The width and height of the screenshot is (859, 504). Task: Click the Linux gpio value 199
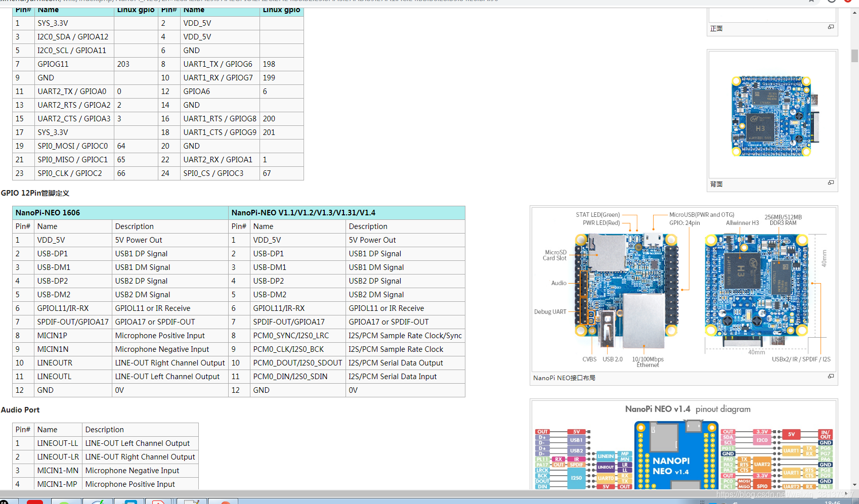click(281, 78)
